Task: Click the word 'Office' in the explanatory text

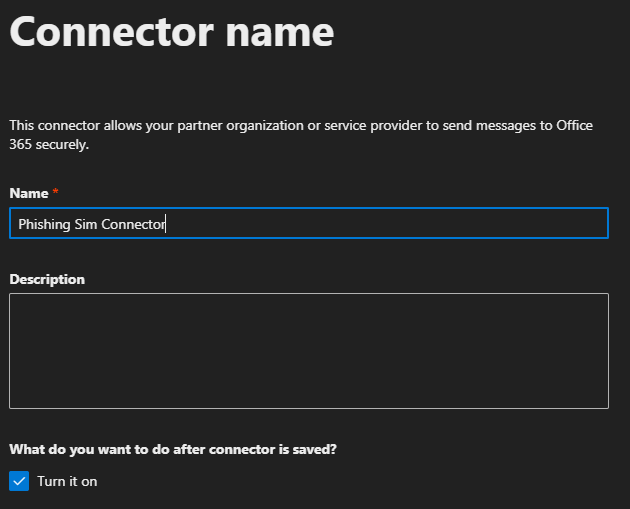Action: click(575, 125)
